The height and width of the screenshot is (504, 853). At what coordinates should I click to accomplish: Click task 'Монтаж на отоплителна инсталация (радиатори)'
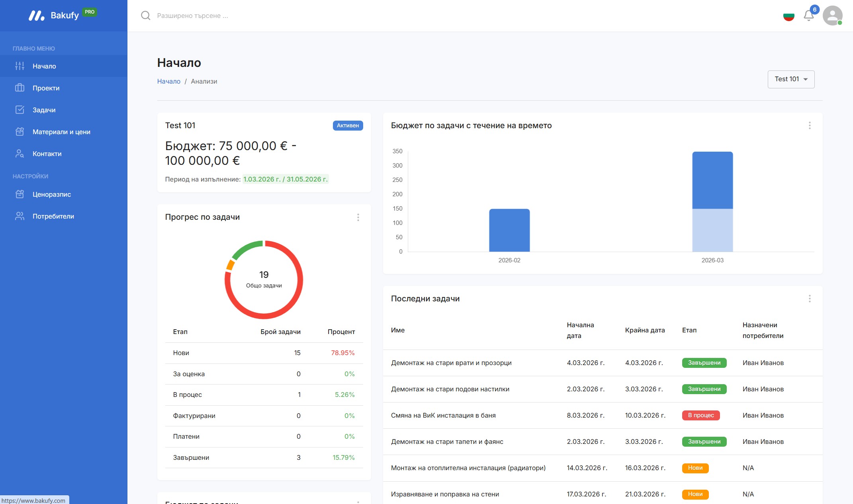468,468
